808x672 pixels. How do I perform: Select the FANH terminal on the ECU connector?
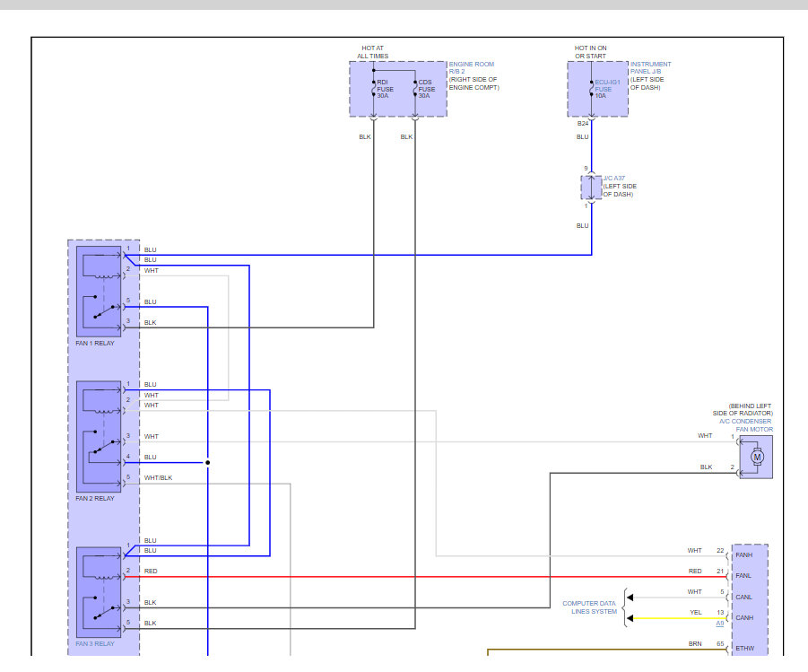pyautogui.click(x=744, y=555)
